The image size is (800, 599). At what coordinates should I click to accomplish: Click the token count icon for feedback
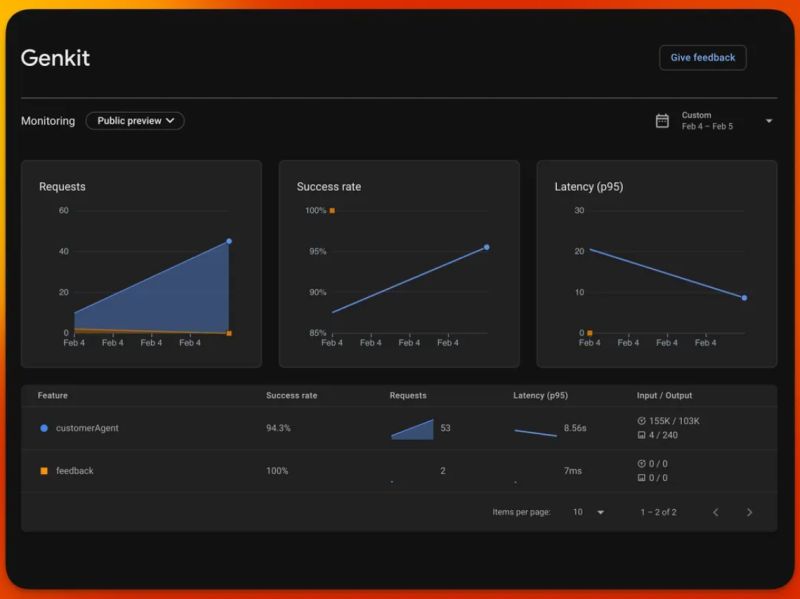[x=641, y=464]
